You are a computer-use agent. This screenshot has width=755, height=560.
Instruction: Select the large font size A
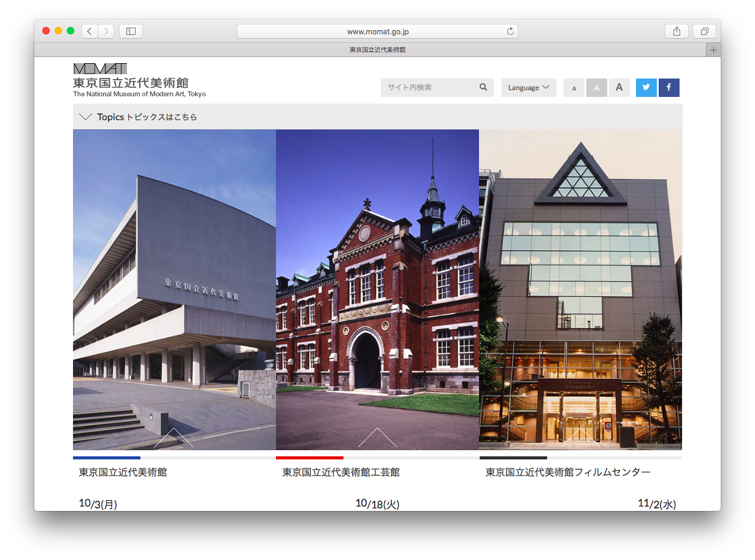click(619, 88)
